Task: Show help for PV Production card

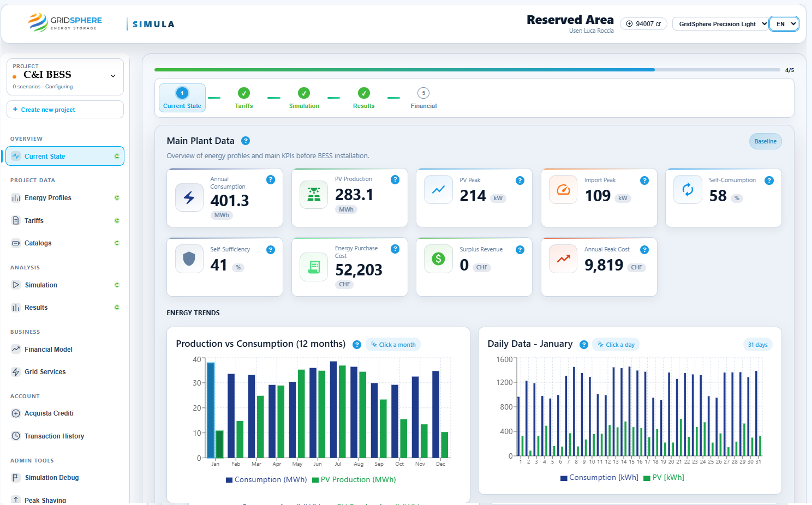Action: click(x=395, y=179)
